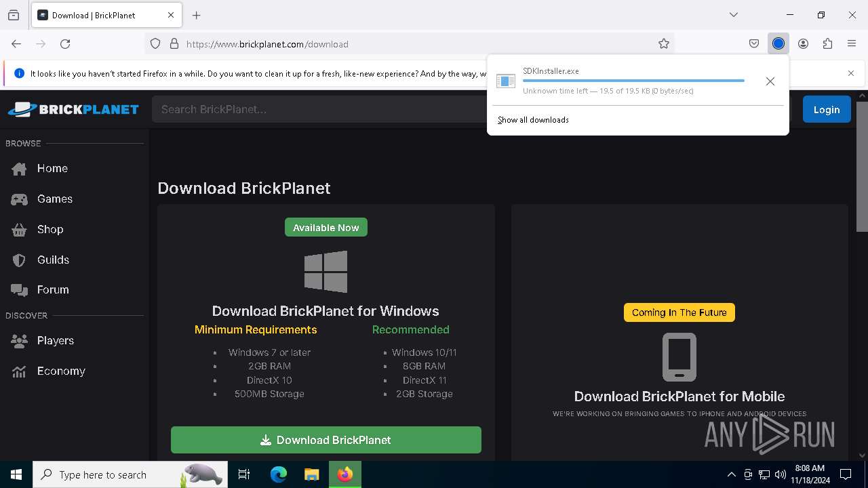Toggle the Firefox downloads panel button
This screenshot has height=488, width=868.
(778, 43)
